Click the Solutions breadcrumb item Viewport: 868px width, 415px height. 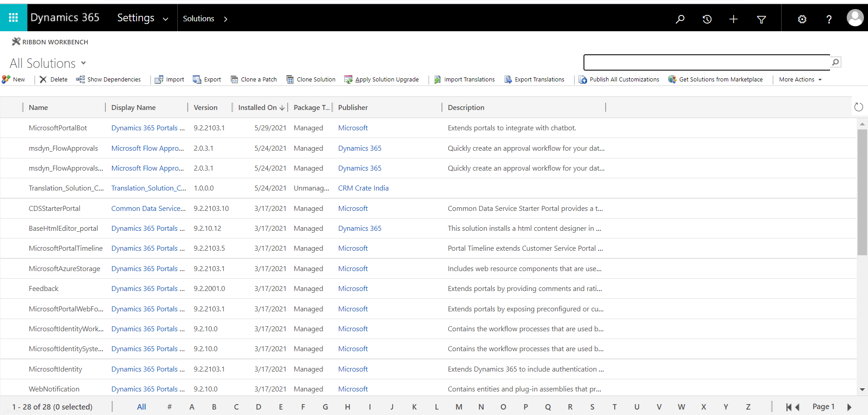[x=198, y=19]
